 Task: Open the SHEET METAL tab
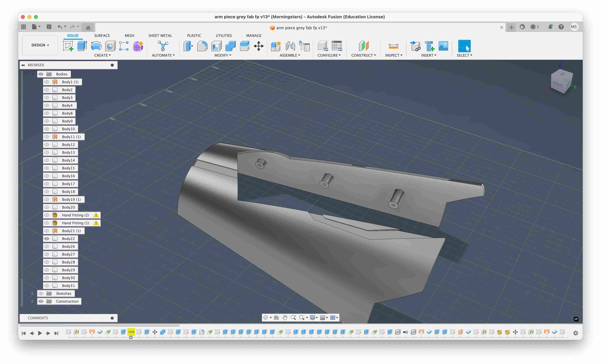(160, 36)
